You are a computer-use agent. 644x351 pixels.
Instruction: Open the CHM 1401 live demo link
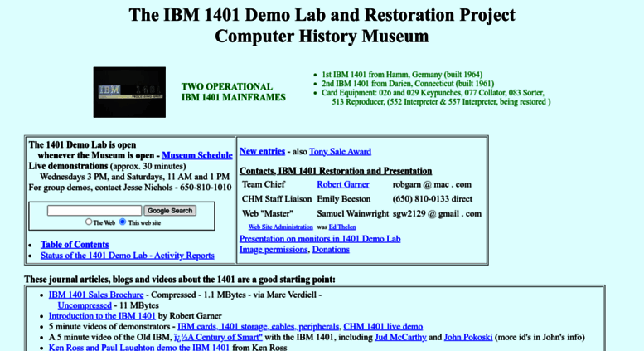coord(383,327)
